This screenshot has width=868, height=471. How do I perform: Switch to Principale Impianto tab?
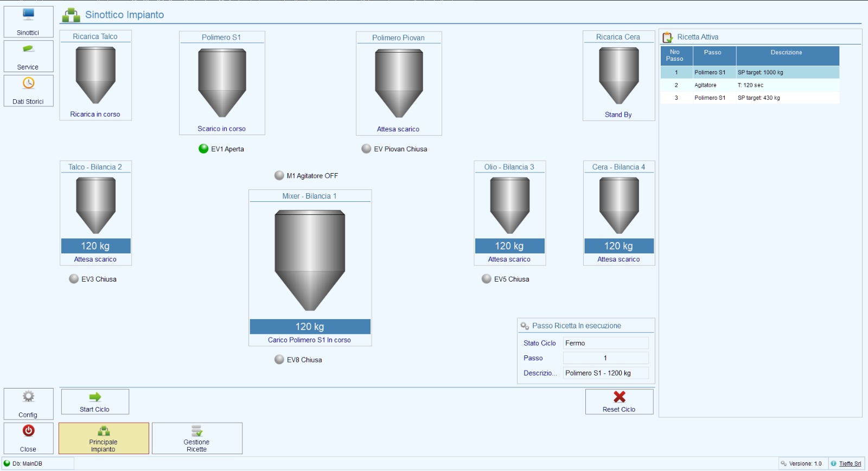coord(104,438)
